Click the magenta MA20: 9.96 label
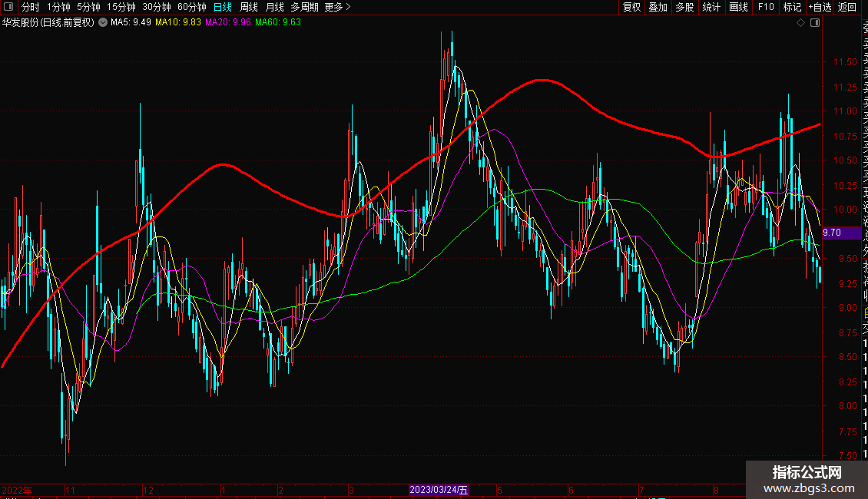 pyautogui.click(x=228, y=22)
